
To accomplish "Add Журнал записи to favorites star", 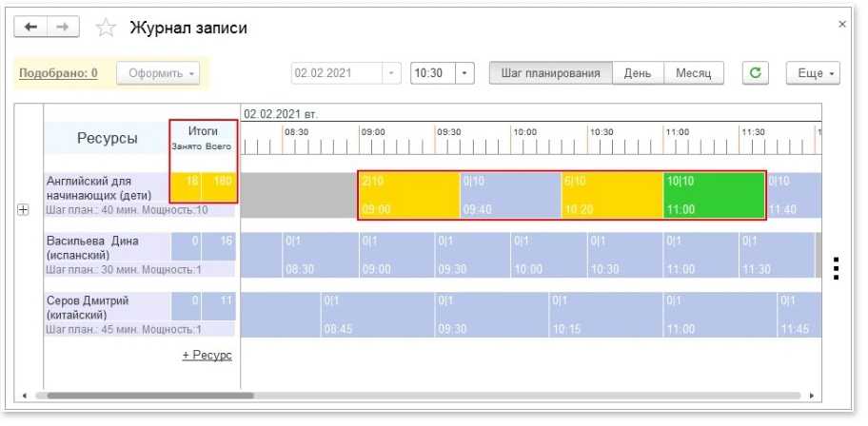I will 106,28.
